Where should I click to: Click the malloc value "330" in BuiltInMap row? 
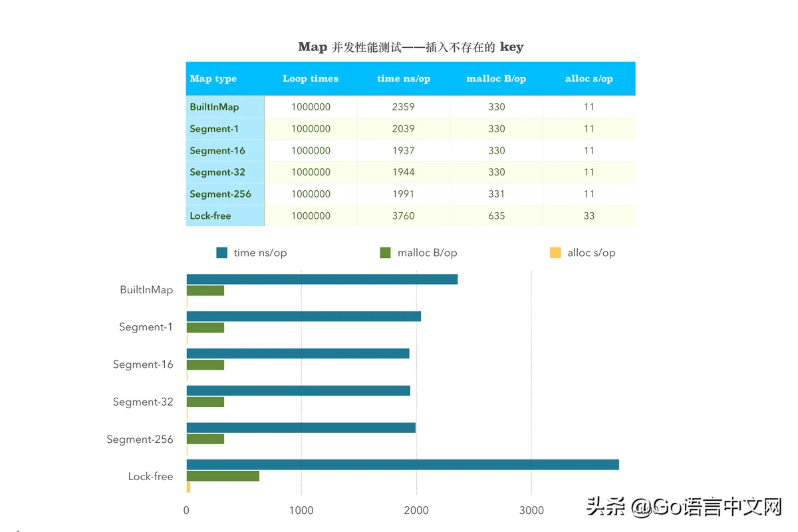click(x=496, y=107)
